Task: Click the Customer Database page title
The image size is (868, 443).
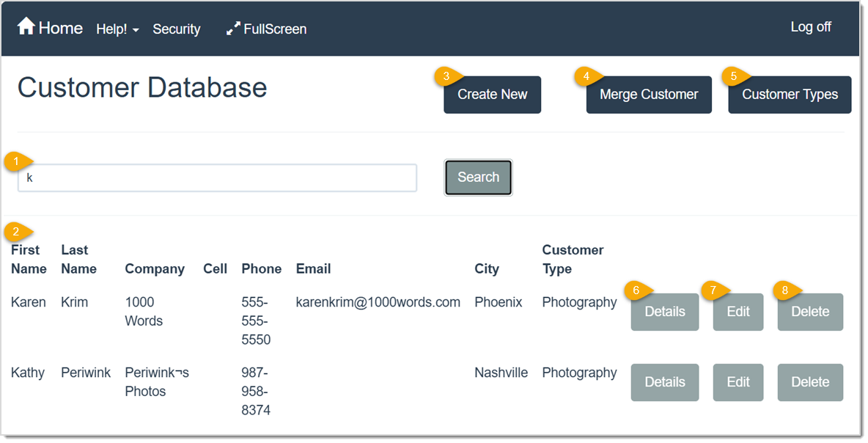Action: point(141,88)
